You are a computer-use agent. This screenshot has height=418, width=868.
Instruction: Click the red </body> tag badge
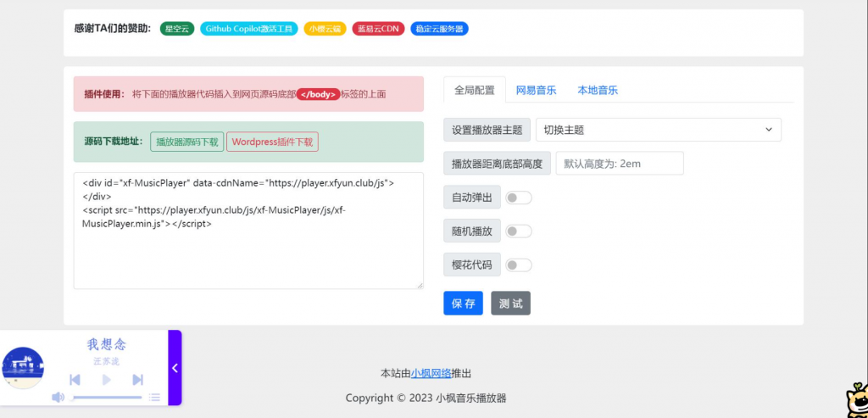319,94
